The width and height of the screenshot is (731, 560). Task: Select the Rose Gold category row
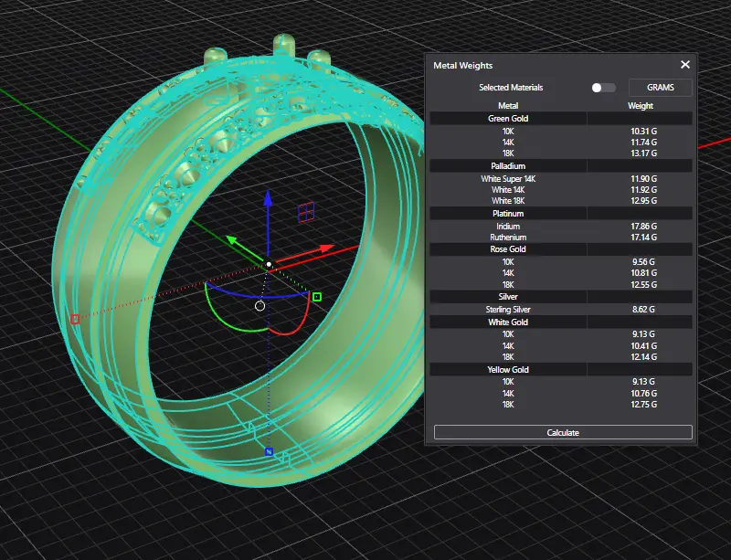561,249
